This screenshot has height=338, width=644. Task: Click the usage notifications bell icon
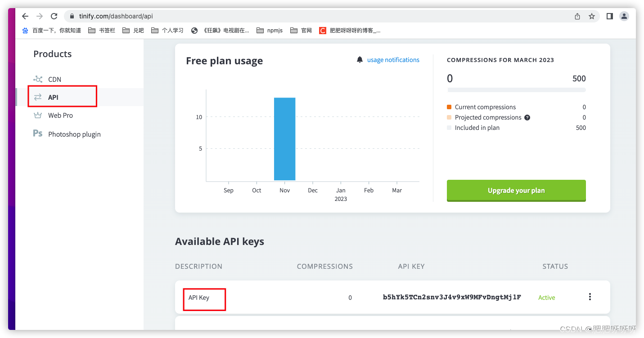pyautogui.click(x=360, y=60)
